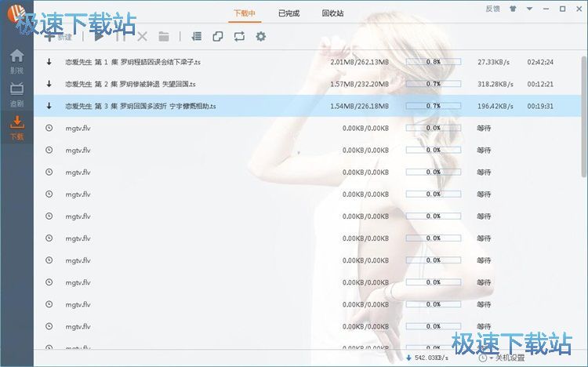Click the total speed 542.03KB/s in the status bar

431,358
